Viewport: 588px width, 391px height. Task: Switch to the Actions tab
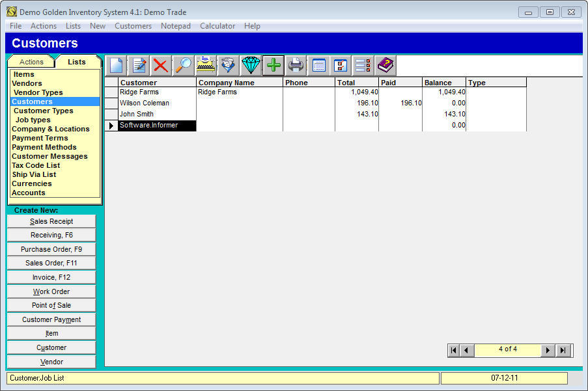(31, 62)
